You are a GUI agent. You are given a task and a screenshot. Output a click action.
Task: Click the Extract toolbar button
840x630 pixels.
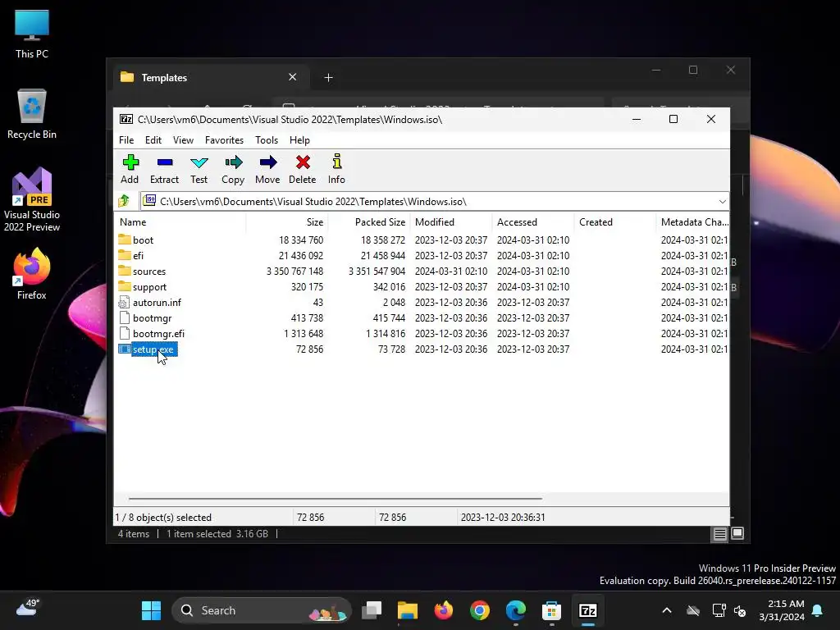(164, 169)
